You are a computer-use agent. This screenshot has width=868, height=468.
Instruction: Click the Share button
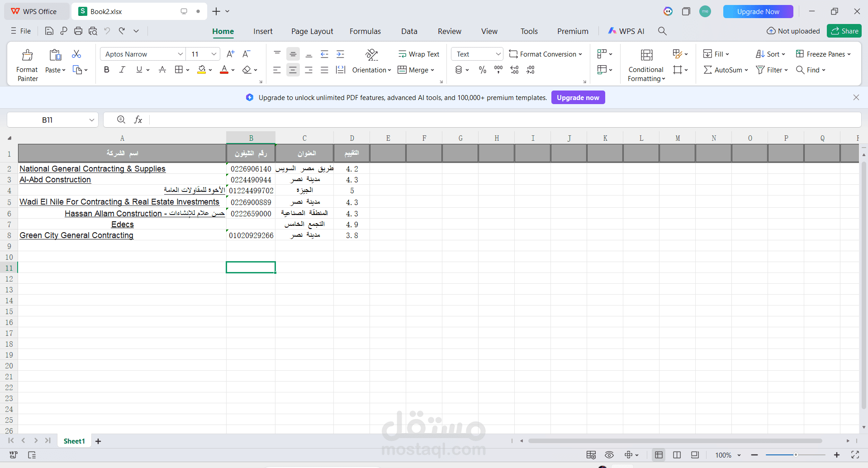pyautogui.click(x=844, y=31)
